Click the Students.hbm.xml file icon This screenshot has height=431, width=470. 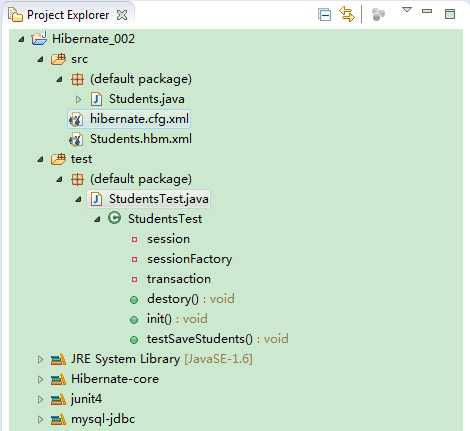tap(76, 139)
